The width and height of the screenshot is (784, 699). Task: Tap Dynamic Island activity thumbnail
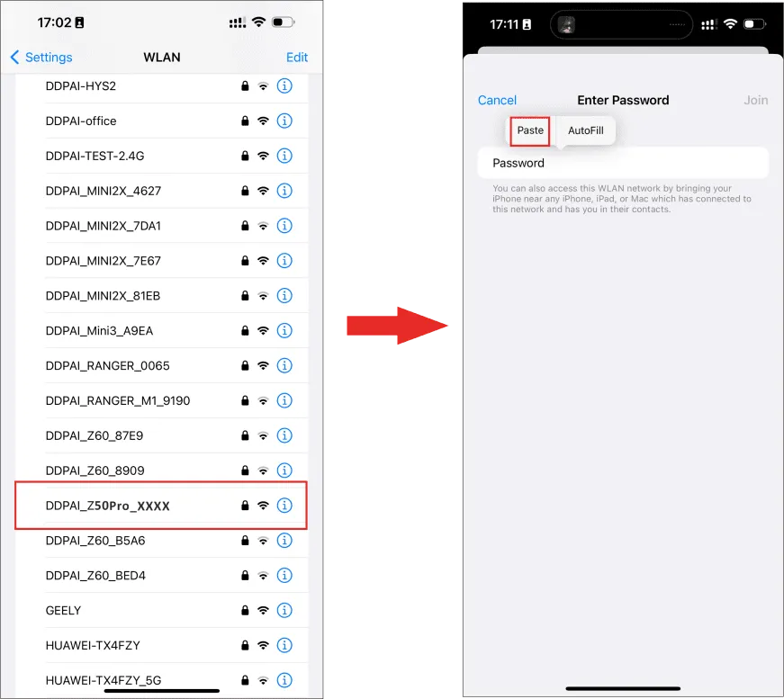pos(566,24)
